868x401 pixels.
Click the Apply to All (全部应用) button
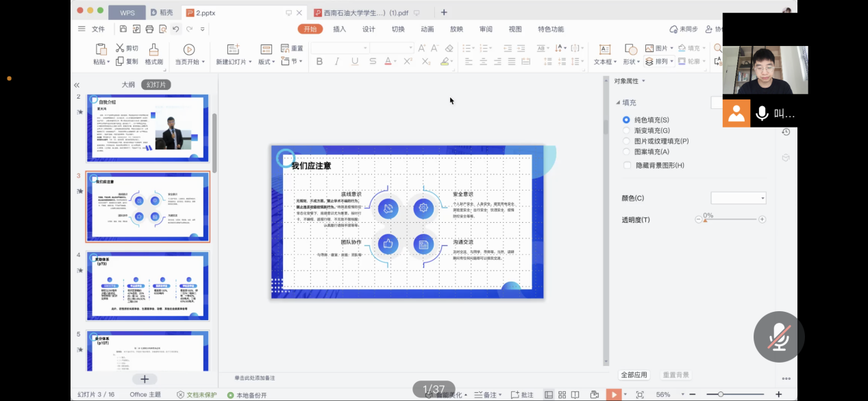(634, 375)
